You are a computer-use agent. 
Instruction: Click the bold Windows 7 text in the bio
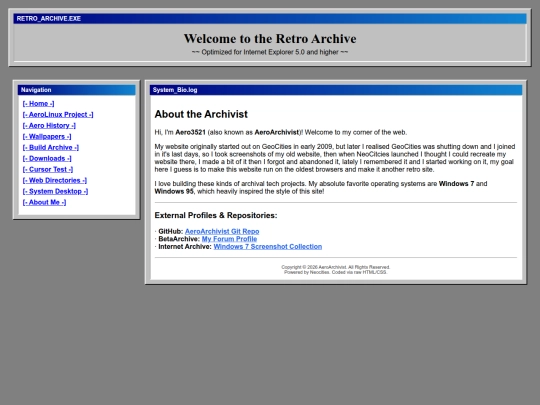pos(456,184)
